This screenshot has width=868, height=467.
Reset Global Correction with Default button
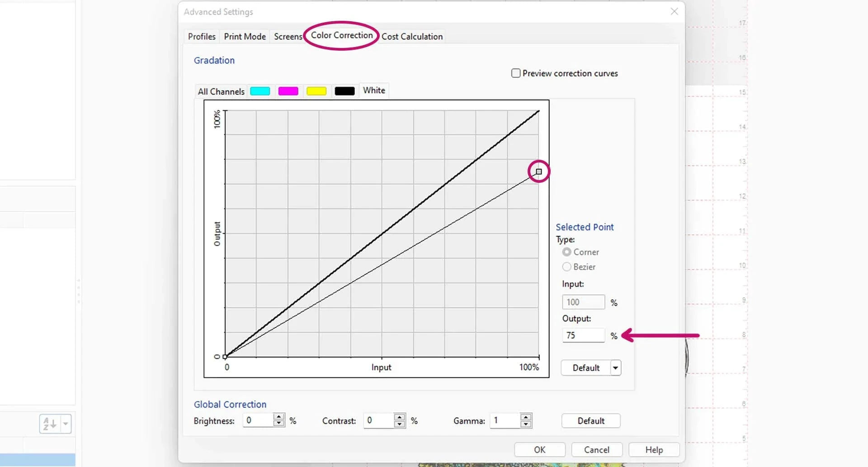click(590, 421)
